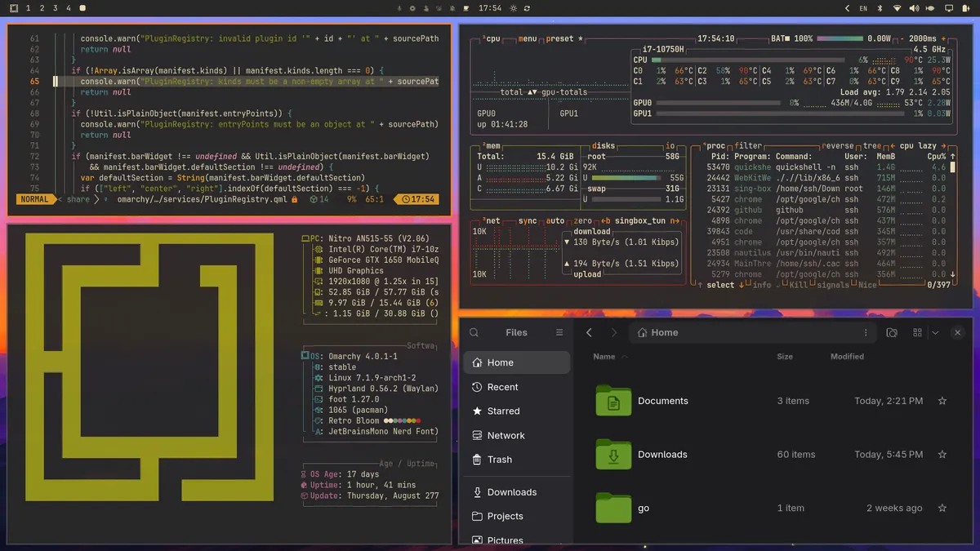Toggle auto scaling in btop net box

pyautogui.click(x=555, y=220)
